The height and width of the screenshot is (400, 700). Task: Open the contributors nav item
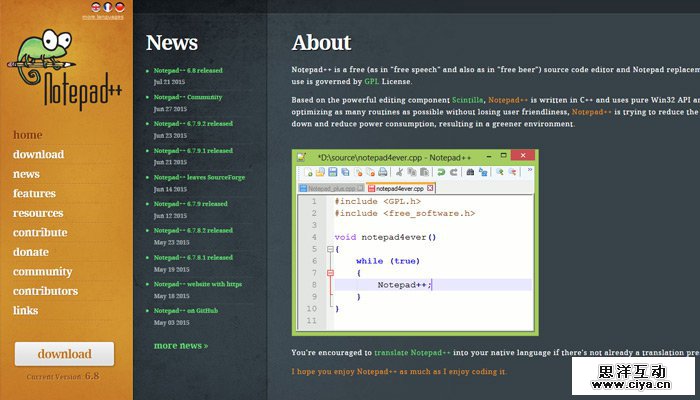[x=46, y=291]
